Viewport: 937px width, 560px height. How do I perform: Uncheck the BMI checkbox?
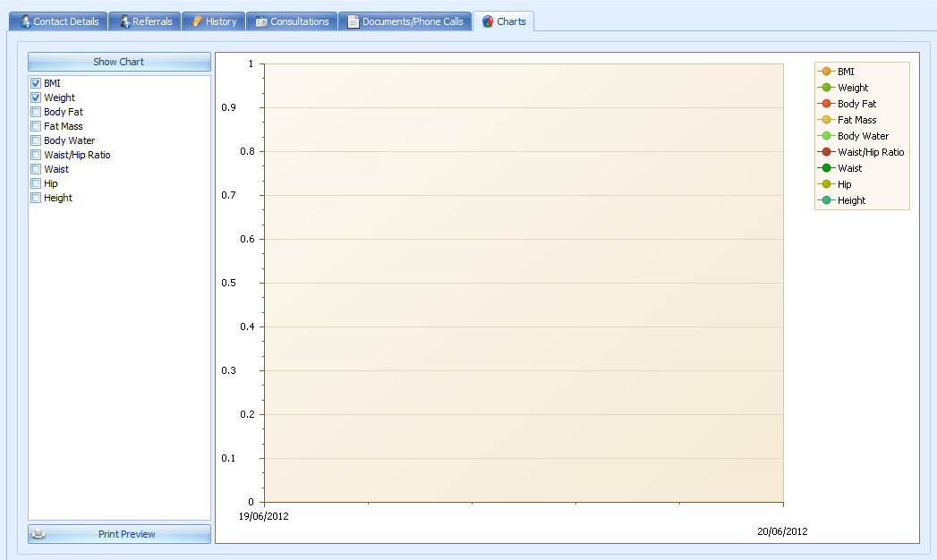click(36, 83)
